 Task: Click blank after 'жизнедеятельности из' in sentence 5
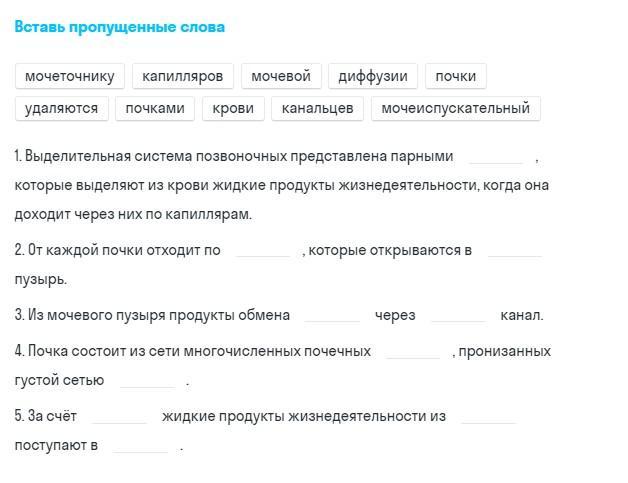click(488, 416)
